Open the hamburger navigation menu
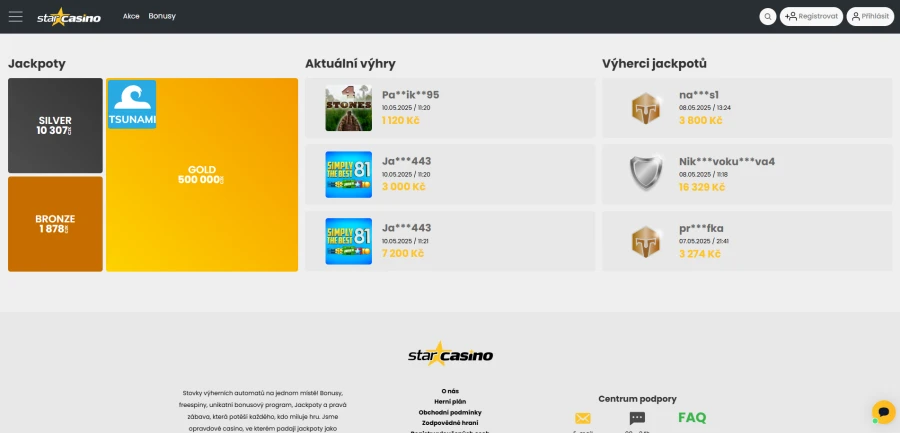 (15, 17)
